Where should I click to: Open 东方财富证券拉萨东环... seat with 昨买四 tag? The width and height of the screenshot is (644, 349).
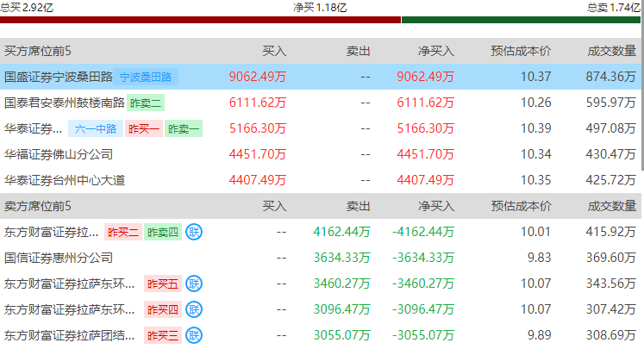coord(70,309)
